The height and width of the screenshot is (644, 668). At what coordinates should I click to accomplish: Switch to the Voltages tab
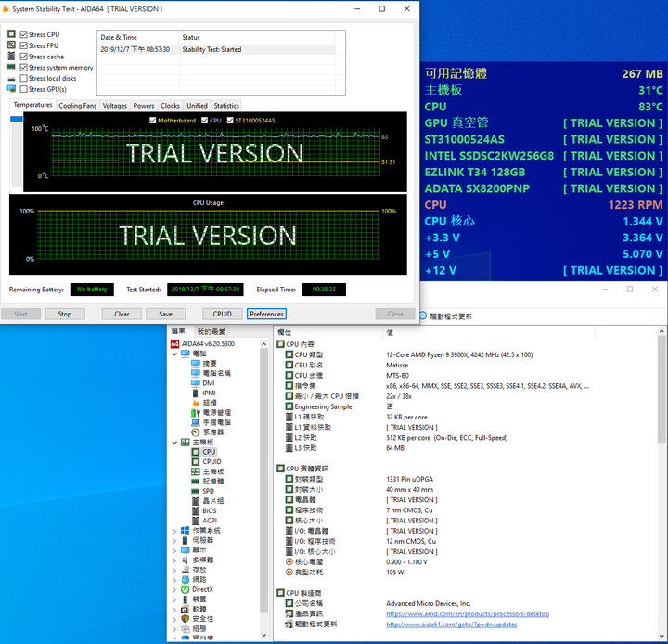(x=115, y=106)
